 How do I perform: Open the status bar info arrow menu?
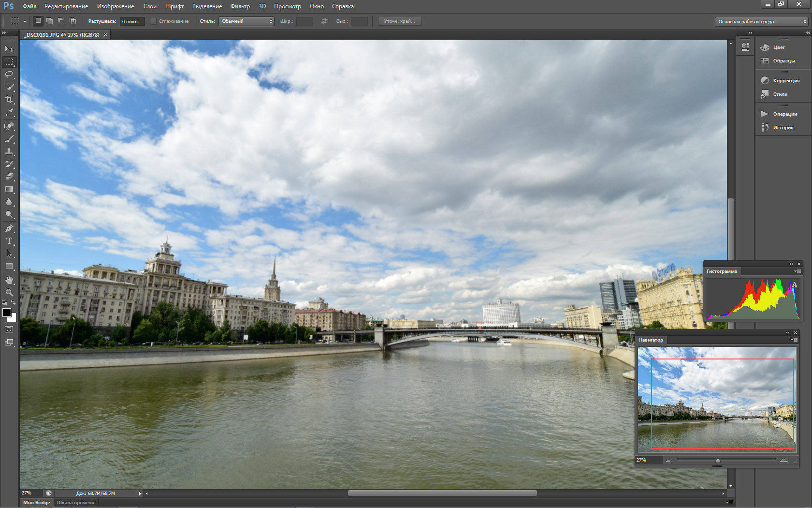[x=140, y=493]
